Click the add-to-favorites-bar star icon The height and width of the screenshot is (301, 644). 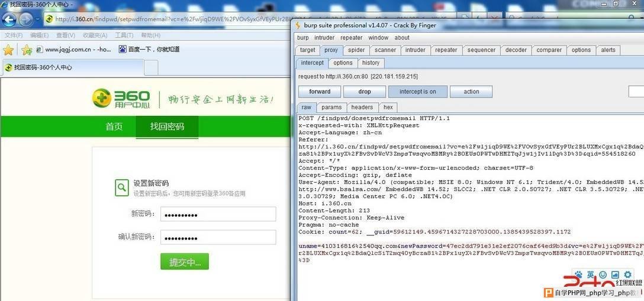(x=27, y=50)
